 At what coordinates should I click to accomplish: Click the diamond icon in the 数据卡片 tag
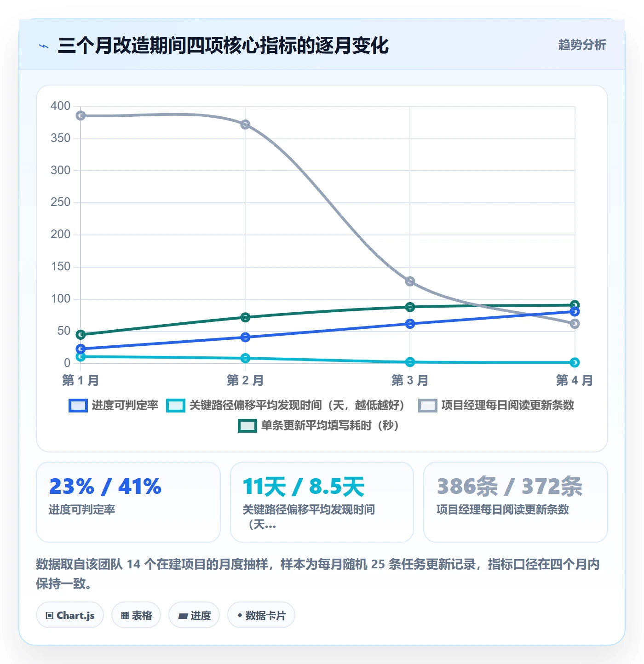[x=240, y=615]
